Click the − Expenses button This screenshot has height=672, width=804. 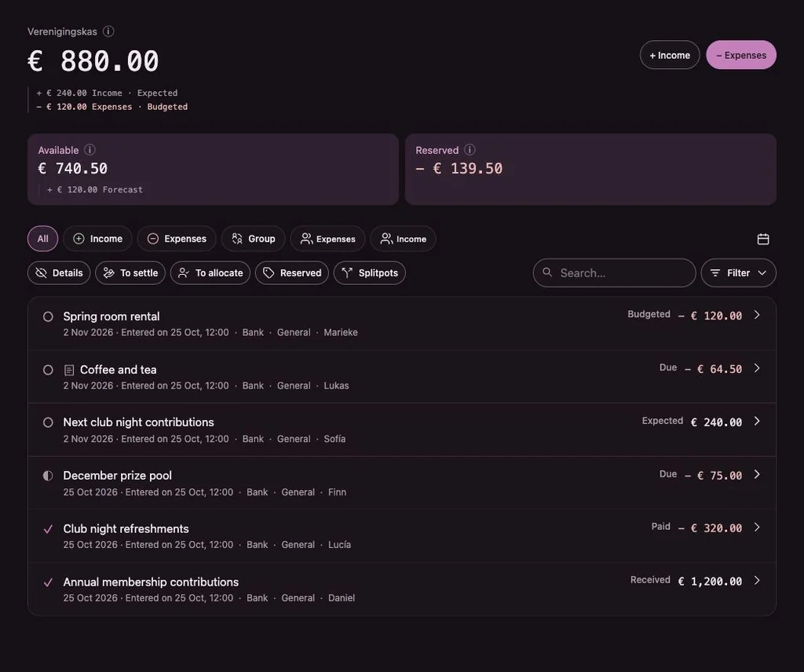741,55
